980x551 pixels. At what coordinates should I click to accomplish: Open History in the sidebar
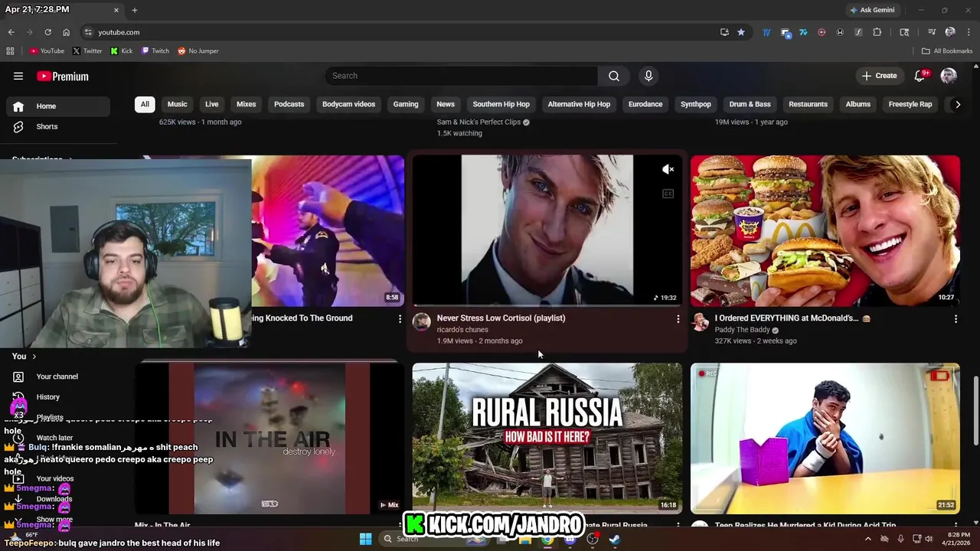pos(57,397)
